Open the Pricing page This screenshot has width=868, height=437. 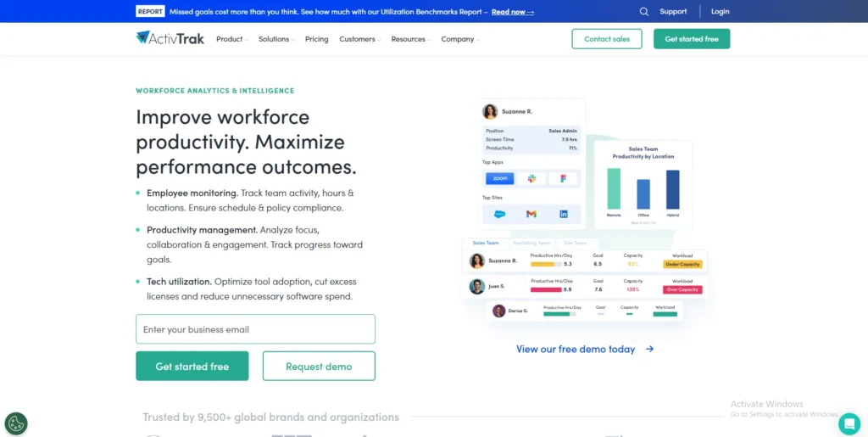pos(316,39)
